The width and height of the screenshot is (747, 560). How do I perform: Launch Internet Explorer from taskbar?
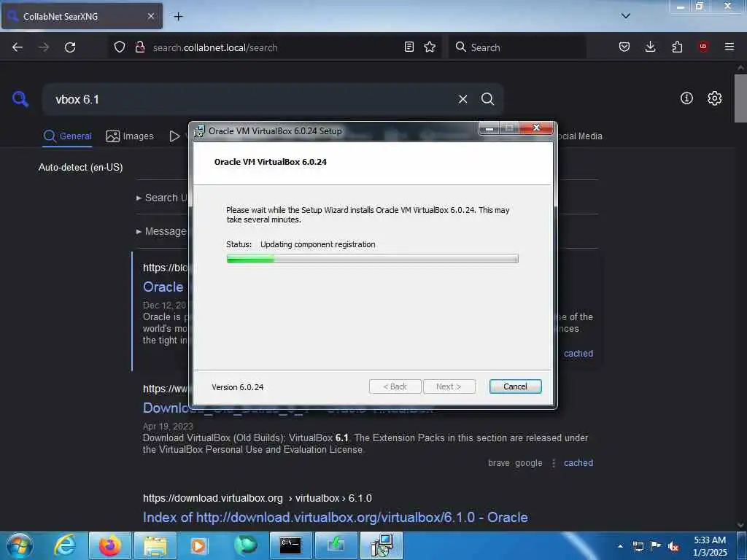65,545
